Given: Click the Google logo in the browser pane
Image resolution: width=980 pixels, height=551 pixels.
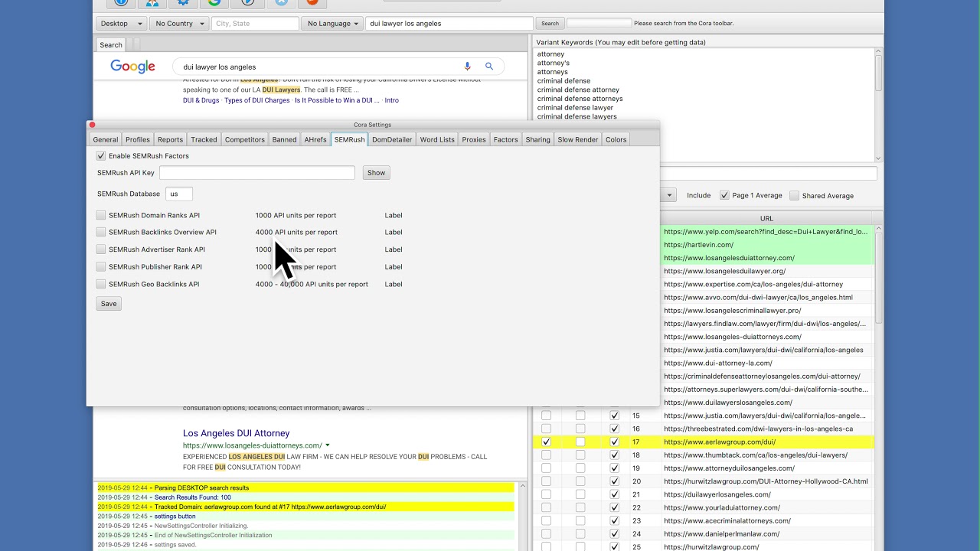Looking at the screenshot, I should click(132, 67).
